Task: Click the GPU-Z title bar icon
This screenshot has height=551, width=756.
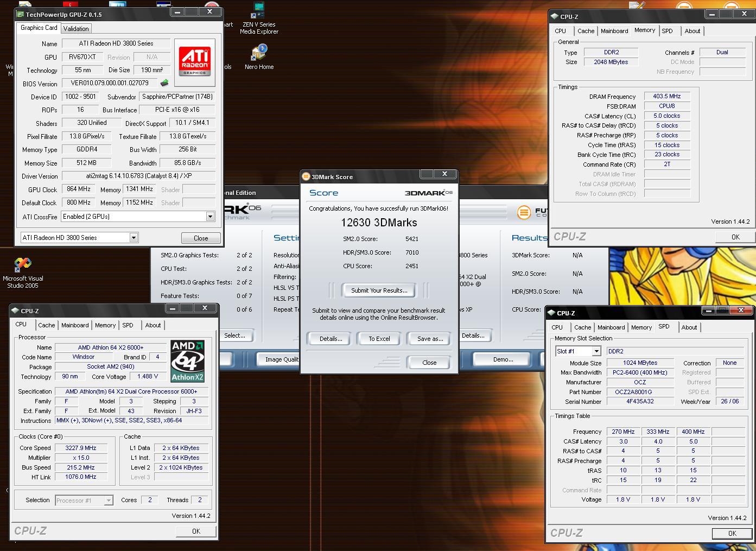Action: [21, 15]
